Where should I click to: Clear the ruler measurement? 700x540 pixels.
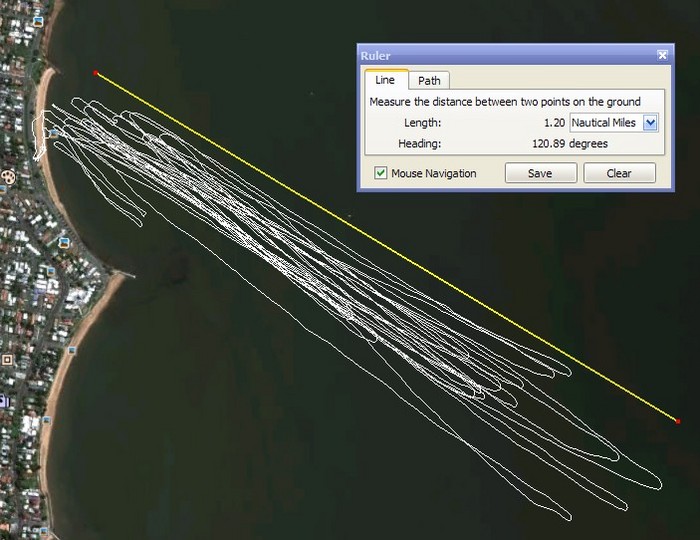click(619, 173)
